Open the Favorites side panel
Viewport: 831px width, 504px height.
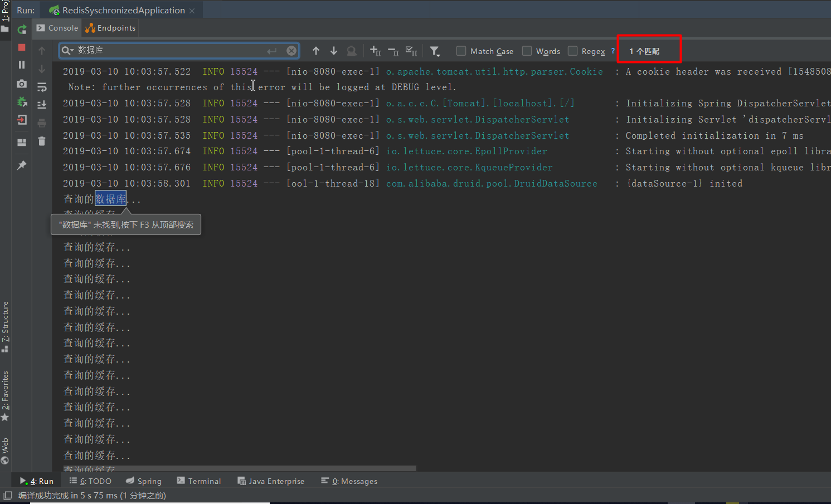coord(5,395)
